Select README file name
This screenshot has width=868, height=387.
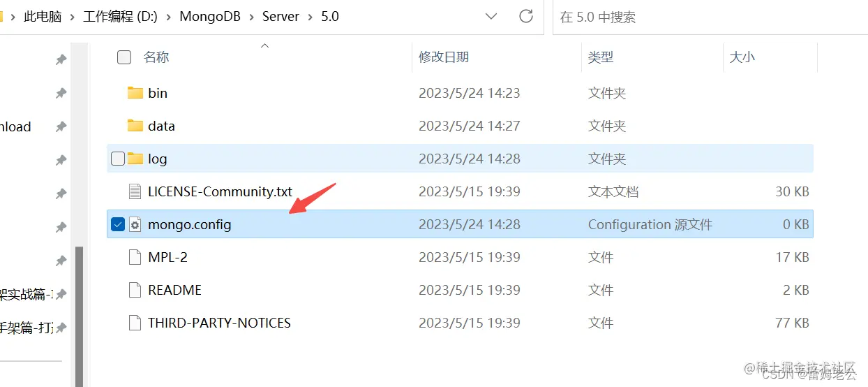click(174, 290)
